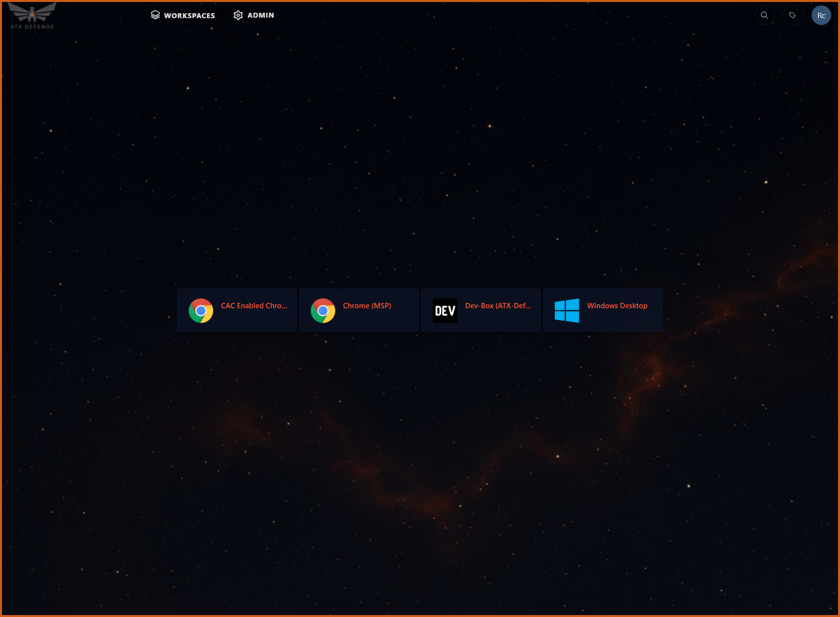
Task: Open the Admin menu
Action: [254, 15]
